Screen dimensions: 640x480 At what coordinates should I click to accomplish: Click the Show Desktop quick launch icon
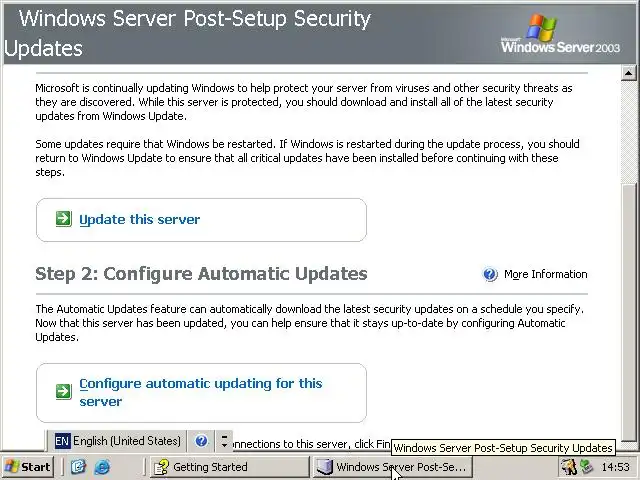click(x=78, y=467)
